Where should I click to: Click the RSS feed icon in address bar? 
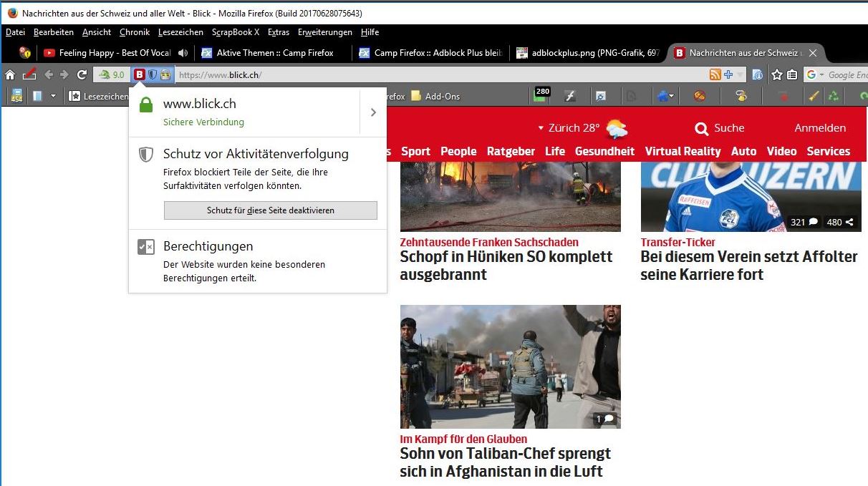(715, 74)
